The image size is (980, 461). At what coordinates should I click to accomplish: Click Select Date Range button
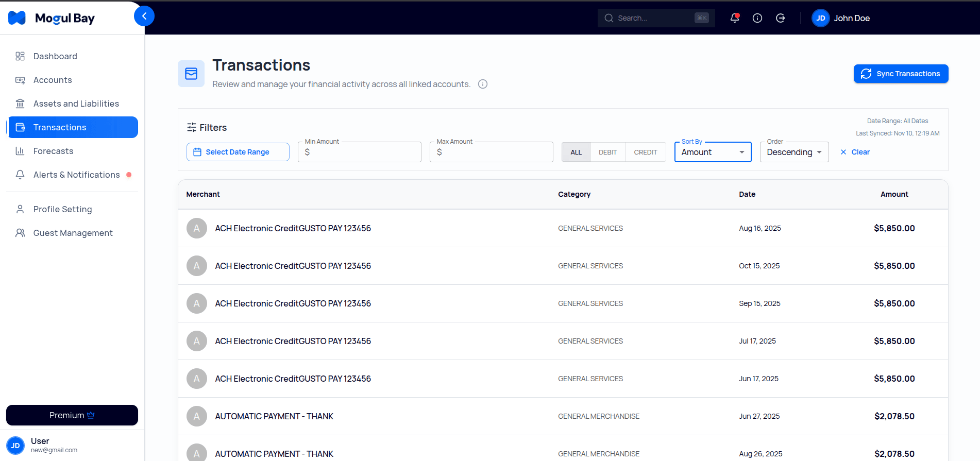pyautogui.click(x=238, y=152)
